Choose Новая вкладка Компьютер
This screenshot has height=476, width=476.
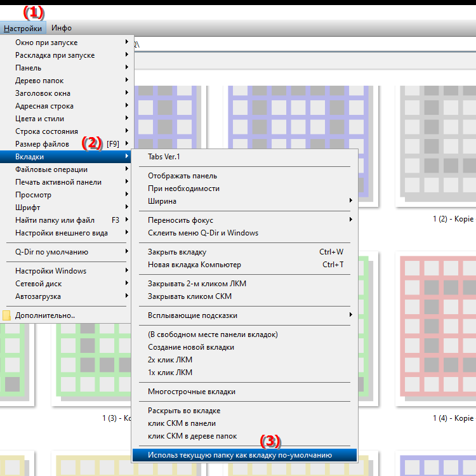(x=245, y=265)
